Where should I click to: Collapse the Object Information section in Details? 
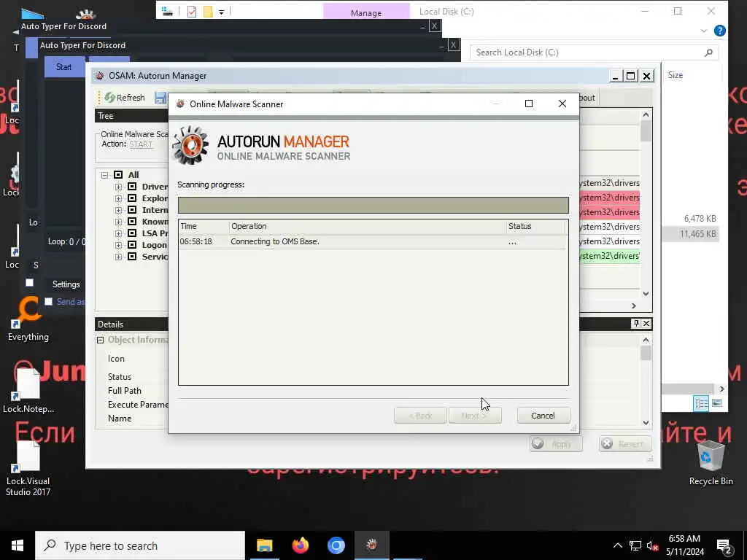100,340
